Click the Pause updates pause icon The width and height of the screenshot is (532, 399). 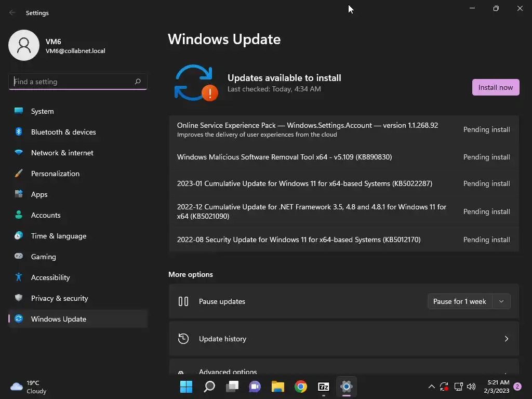pyautogui.click(x=183, y=301)
